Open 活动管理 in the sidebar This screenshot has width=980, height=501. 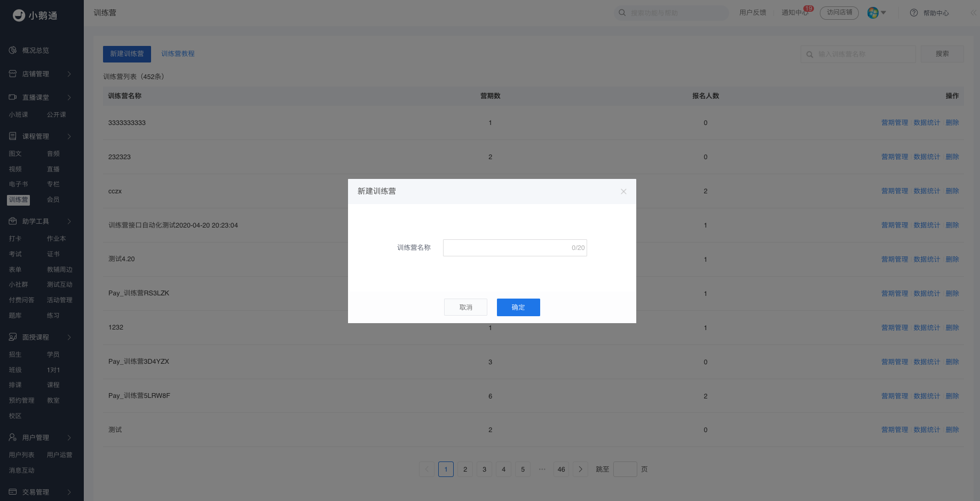(60, 300)
